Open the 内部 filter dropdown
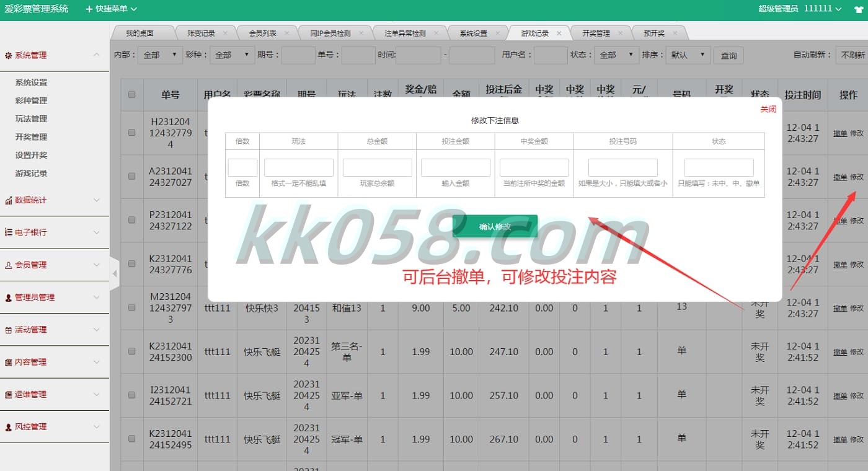Image resolution: width=868 pixels, height=471 pixels. [x=160, y=55]
